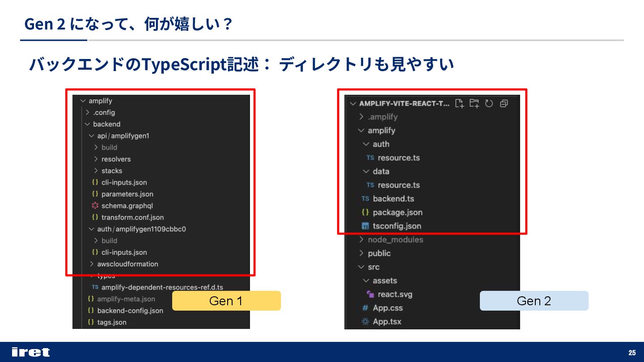The height and width of the screenshot is (362, 644).
Task: Expand the build folder under auth/amplifygen1109cbbc0
Action: click(x=96, y=241)
